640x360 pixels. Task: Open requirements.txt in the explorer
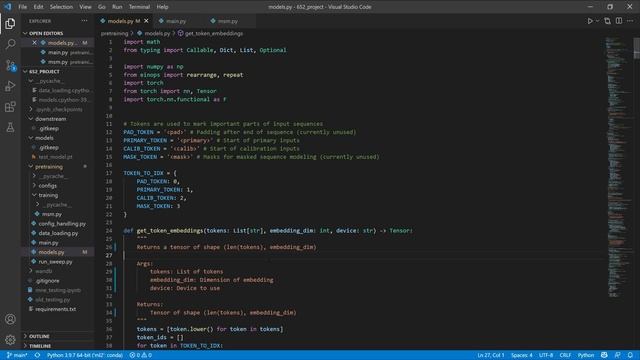point(56,309)
